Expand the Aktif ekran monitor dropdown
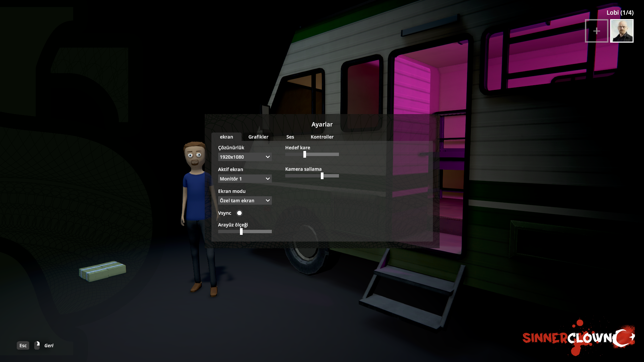644x362 pixels. tap(245, 179)
